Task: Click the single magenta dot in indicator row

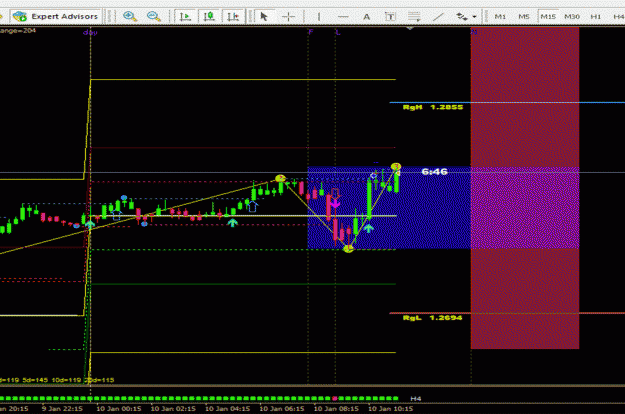Action: click(x=335, y=398)
